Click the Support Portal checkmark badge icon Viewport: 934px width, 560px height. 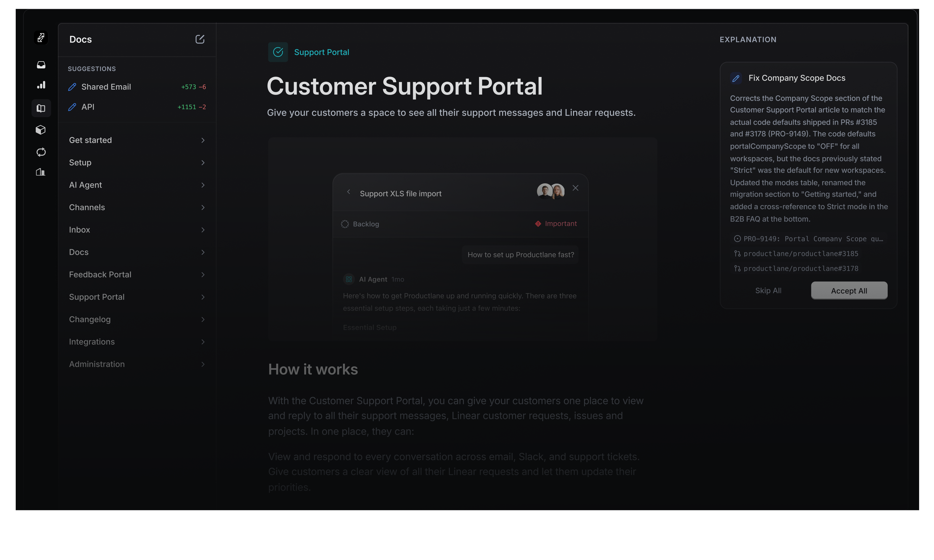pos(278,52)
